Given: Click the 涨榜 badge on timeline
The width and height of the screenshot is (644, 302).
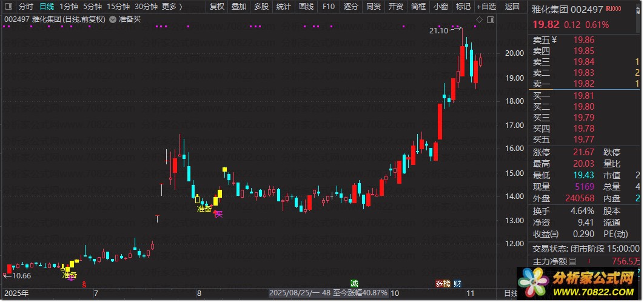Looking at the screenshot, I should pyautogui.click(x=443, y=284).
